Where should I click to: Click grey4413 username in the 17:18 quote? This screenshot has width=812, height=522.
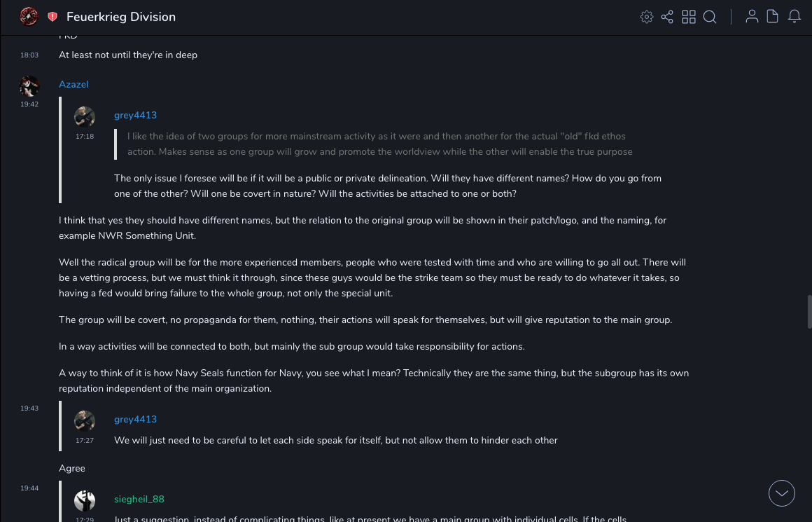point(135,115)
